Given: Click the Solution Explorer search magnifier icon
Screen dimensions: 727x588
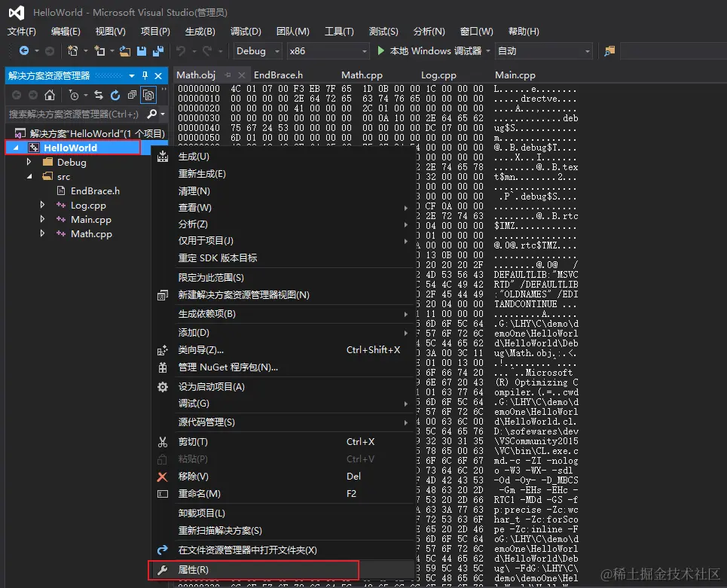Looking at the screenshot, I should [x=151, y=114].
